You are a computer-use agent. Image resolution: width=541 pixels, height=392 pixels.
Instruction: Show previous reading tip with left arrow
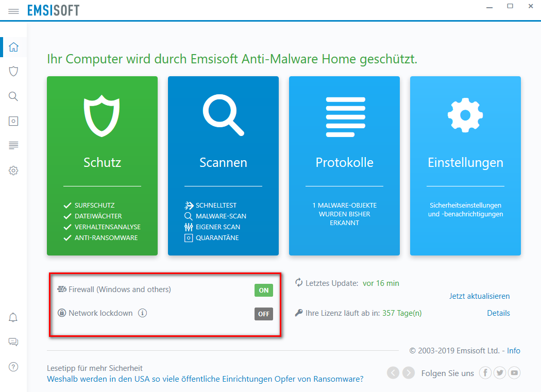click(393, 373)
